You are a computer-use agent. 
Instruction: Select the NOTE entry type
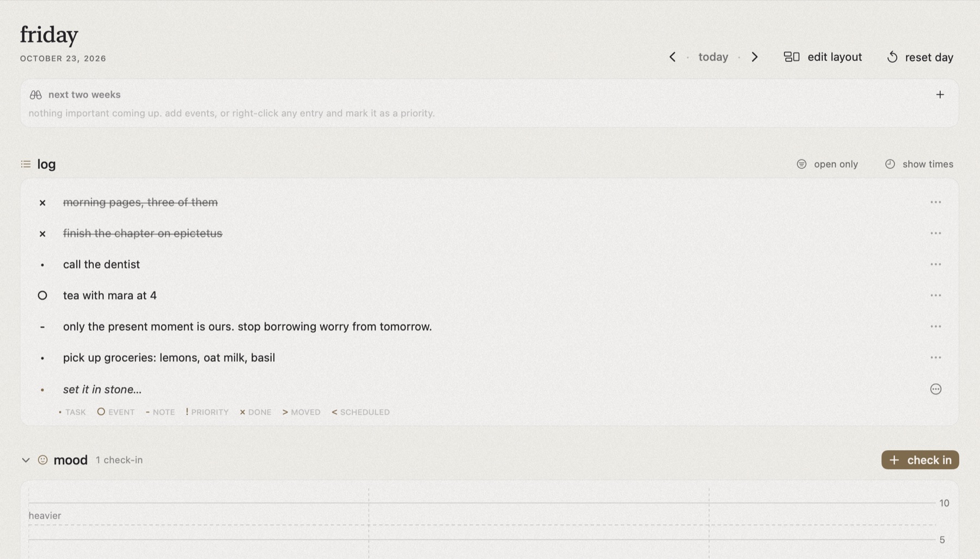pyautogui.click(x=160, y=412)
